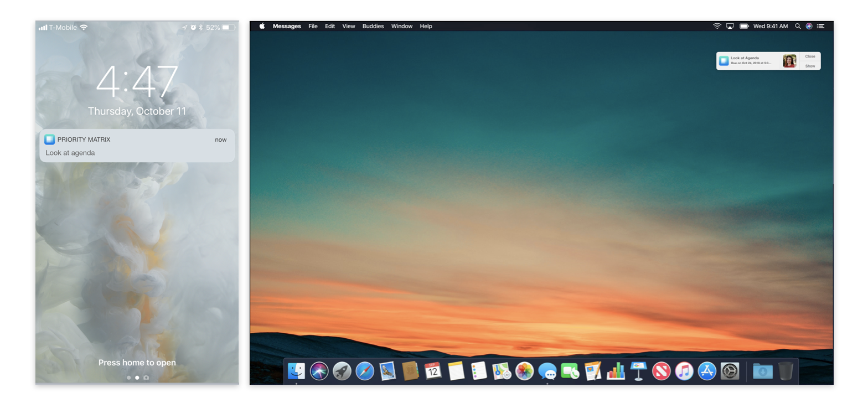Image resolution: width=868 pixels, height=413 pixels.
Task: Open the Keynote app in the Dock
Action: point(638,371)
